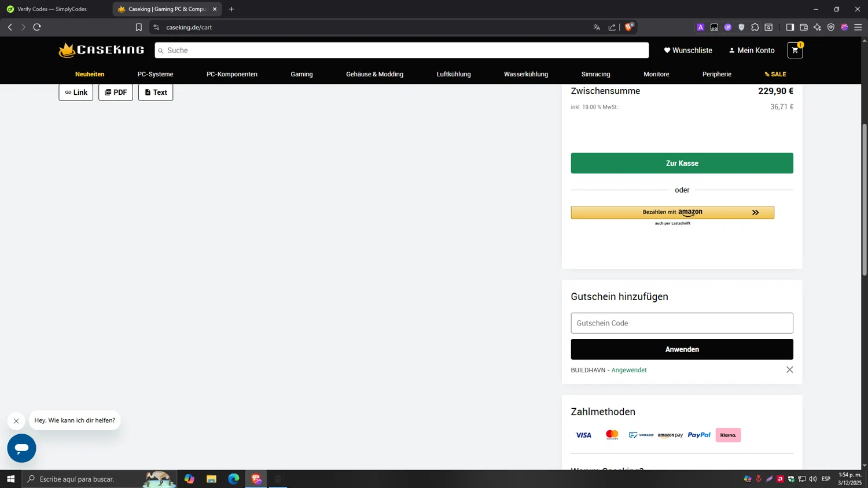Open Brave Shields icon

tap(629, 27)
